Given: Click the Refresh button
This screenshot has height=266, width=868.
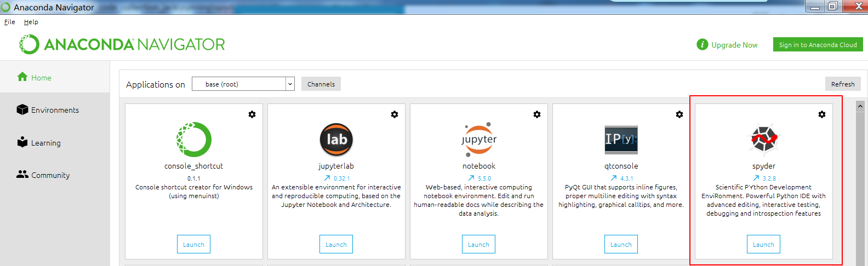Looking at the screenshot, I should point(843,84).
